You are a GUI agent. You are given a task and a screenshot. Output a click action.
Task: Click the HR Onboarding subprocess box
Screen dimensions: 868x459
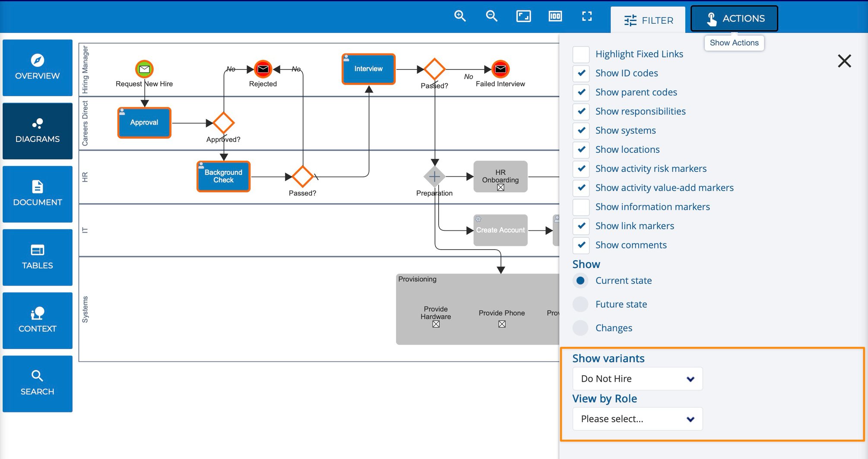click(501, 176)
